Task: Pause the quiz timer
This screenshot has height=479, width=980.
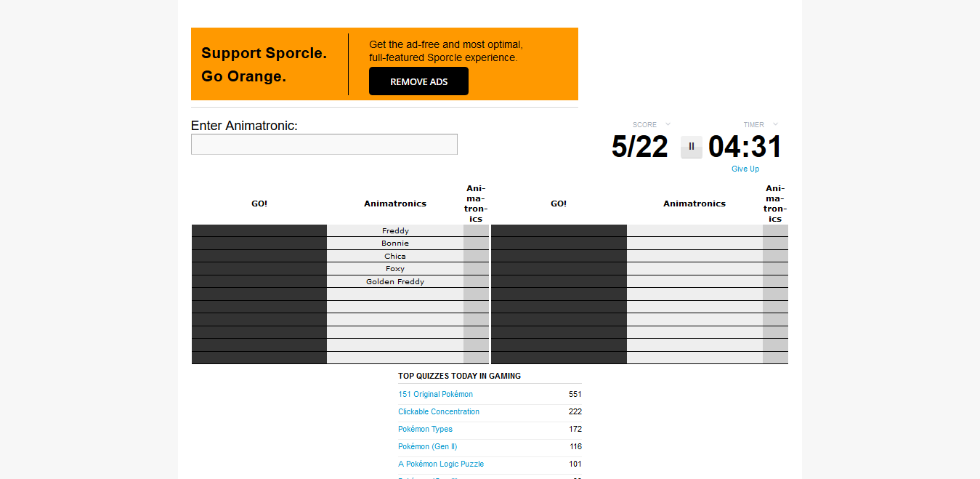Action: click(x=691, y=147)
